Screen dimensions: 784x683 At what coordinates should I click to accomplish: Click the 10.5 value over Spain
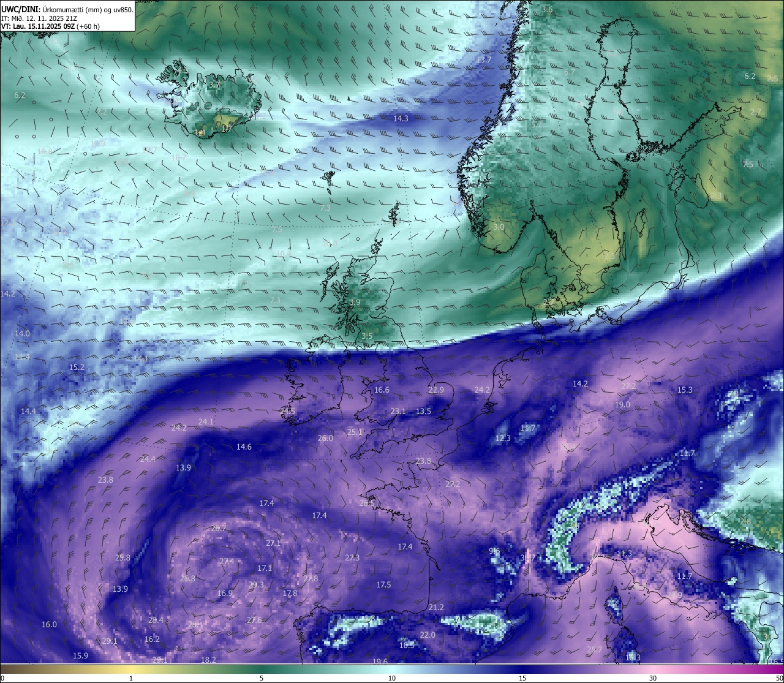(407, 645)
